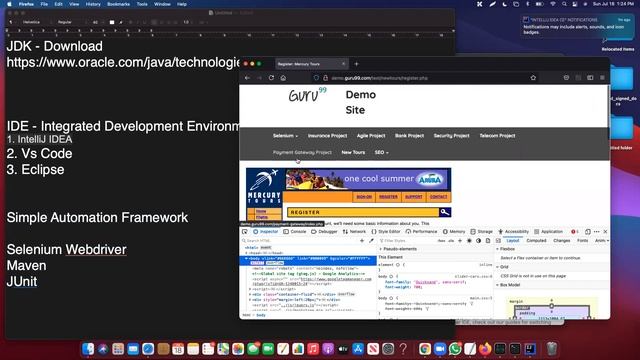The width and height of the screenshot is (640, 360).
Task: Click the eyedropper icon in Inspector search bar
Action: [371, 241]
